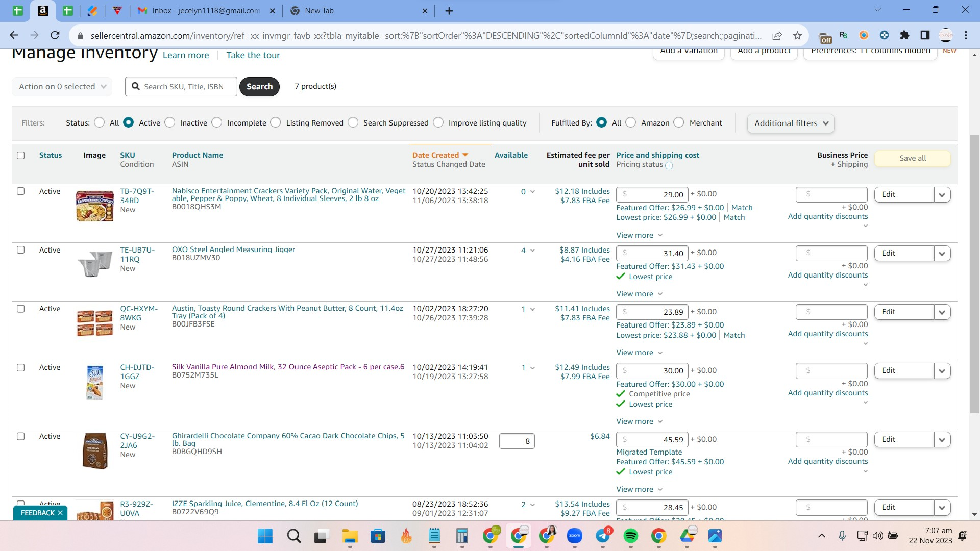
Task: Expand View more for Silk Almond Milk
Action: [x=639, y=421]
